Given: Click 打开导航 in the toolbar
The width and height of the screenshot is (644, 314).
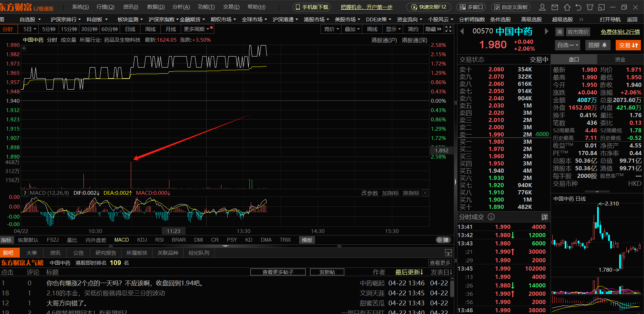Looking at the screenshot, I should coord(610,20).
